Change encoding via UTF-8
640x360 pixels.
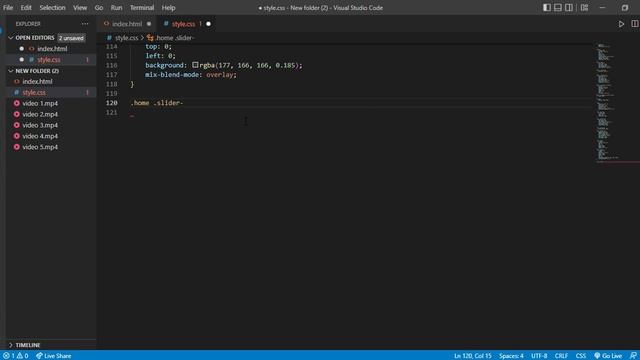click(539, 356)
